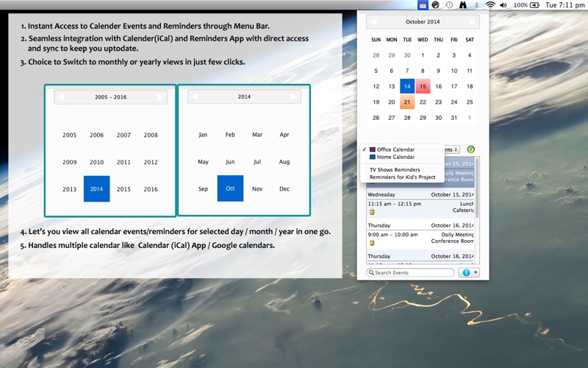Open the calendar app icon in menu bar

423,5
